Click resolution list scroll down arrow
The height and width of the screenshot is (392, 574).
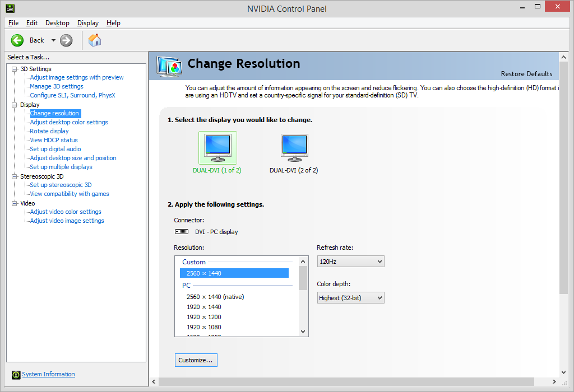(x=303, y=332)
